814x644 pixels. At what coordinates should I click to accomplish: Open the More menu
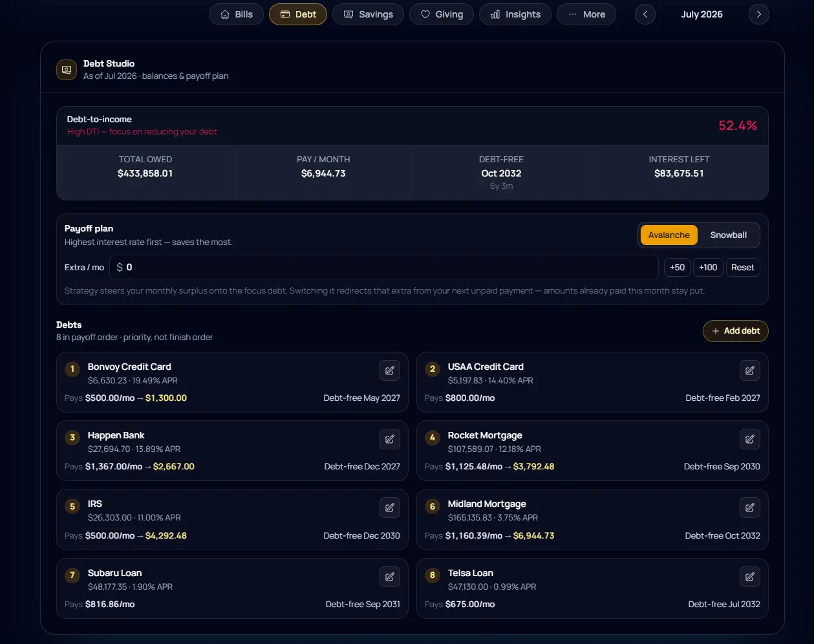586,14
